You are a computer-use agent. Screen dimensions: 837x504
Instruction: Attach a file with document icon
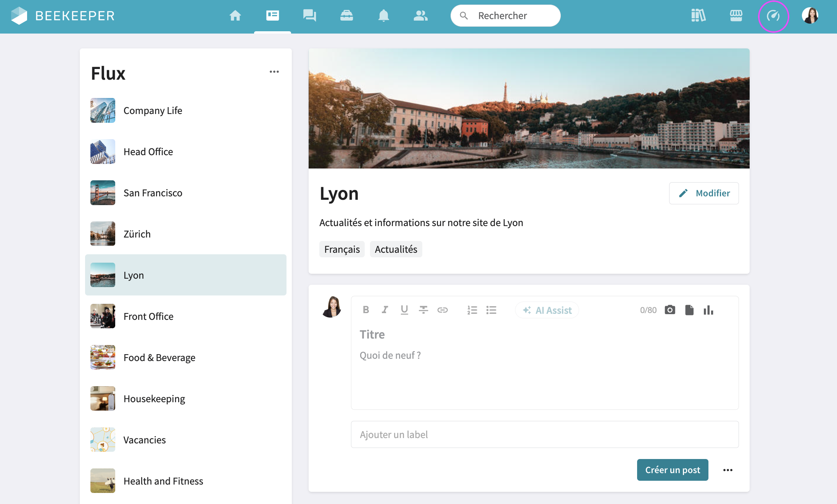click(x=689, y=310)
